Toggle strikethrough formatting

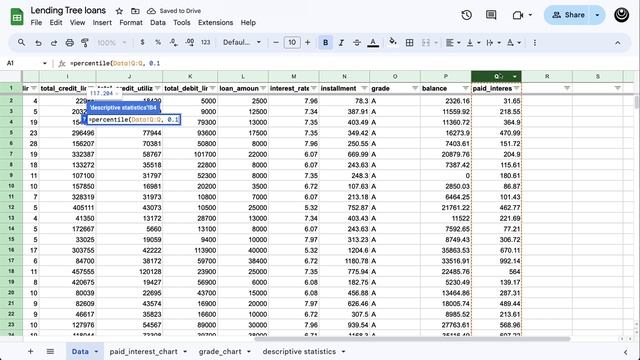point(357,42)
